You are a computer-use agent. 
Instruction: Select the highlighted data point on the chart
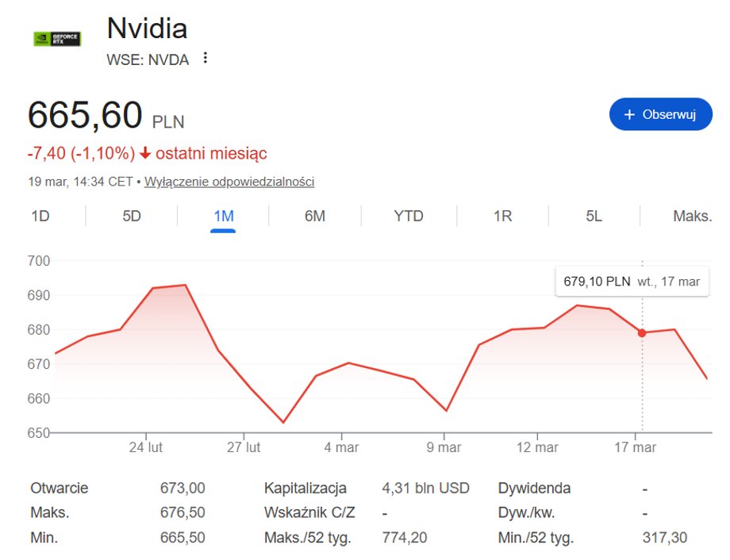pos(641,333)
